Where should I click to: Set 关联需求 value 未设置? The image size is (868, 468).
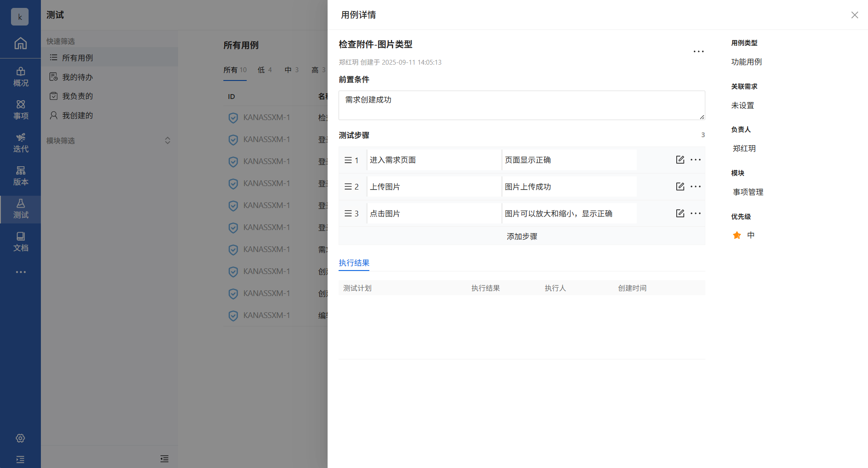[743, 106]
